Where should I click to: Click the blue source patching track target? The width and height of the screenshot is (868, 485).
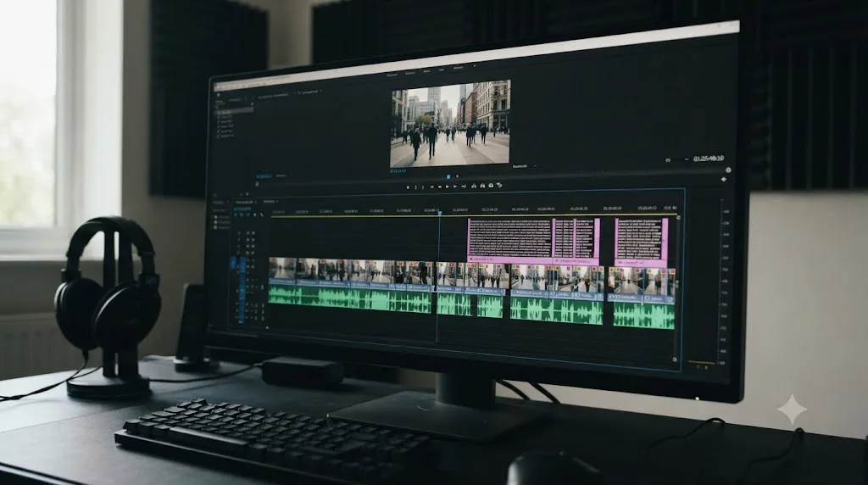click(x=234, y=263)
